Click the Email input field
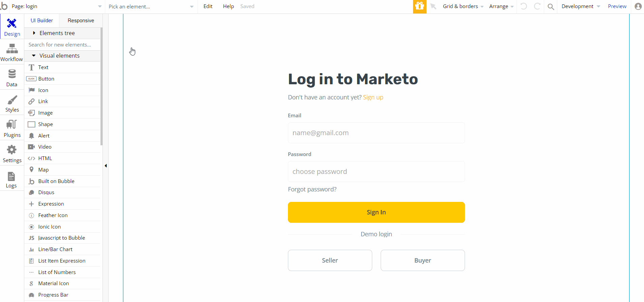644x302 pixels. click(376, 133)
